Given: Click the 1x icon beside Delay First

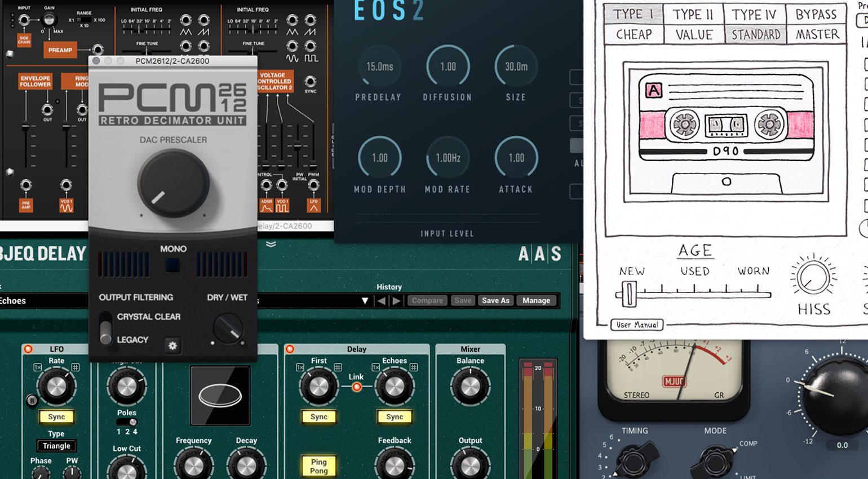Looking at the screenshot, I should coord(300,367).
